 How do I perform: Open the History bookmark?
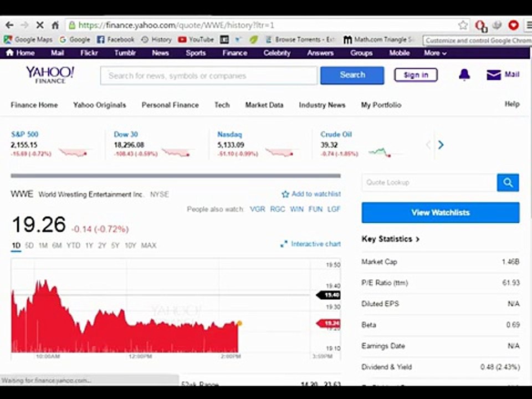156,40
